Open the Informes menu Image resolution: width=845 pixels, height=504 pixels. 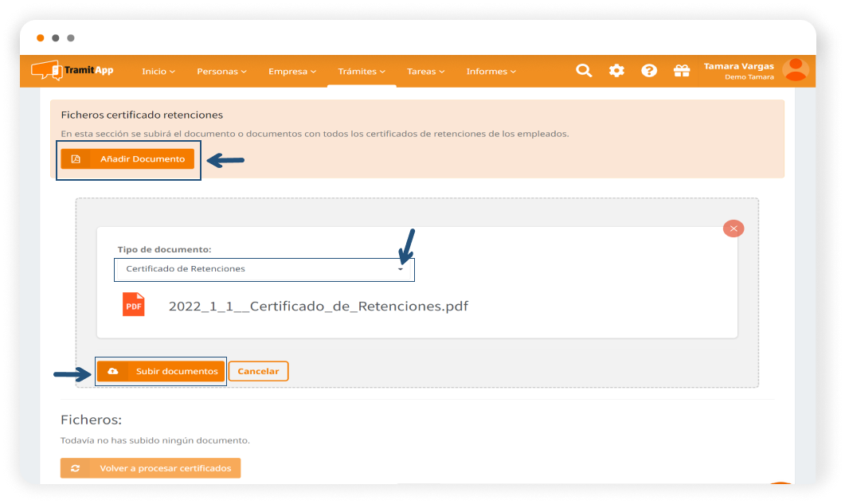tap(491, 72)
